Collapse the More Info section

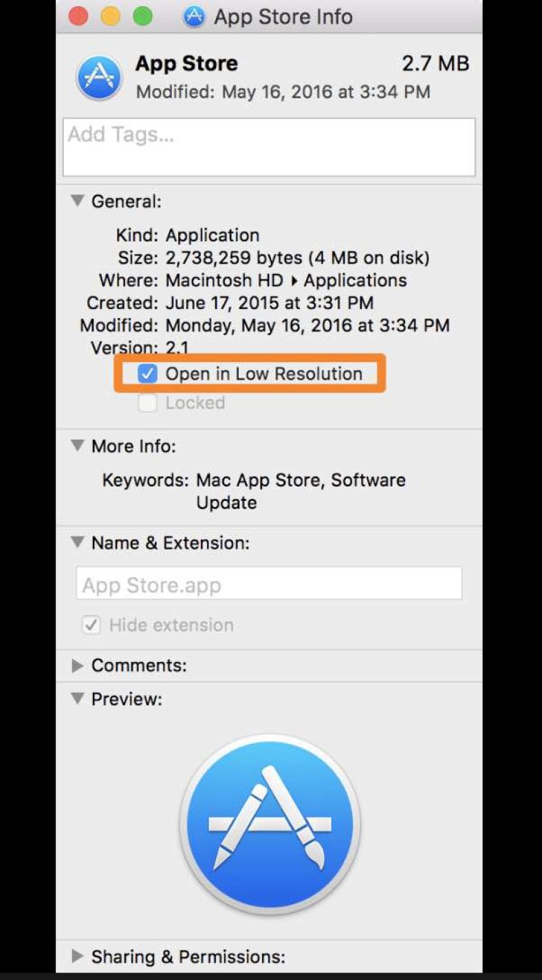click(x=77, y=446)
